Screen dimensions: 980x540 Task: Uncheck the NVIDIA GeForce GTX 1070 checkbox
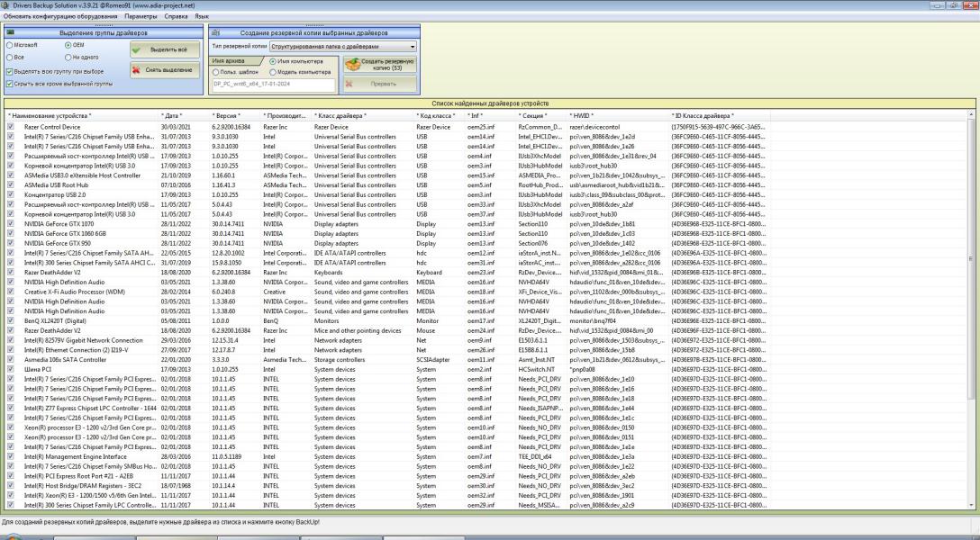[10, 223]
